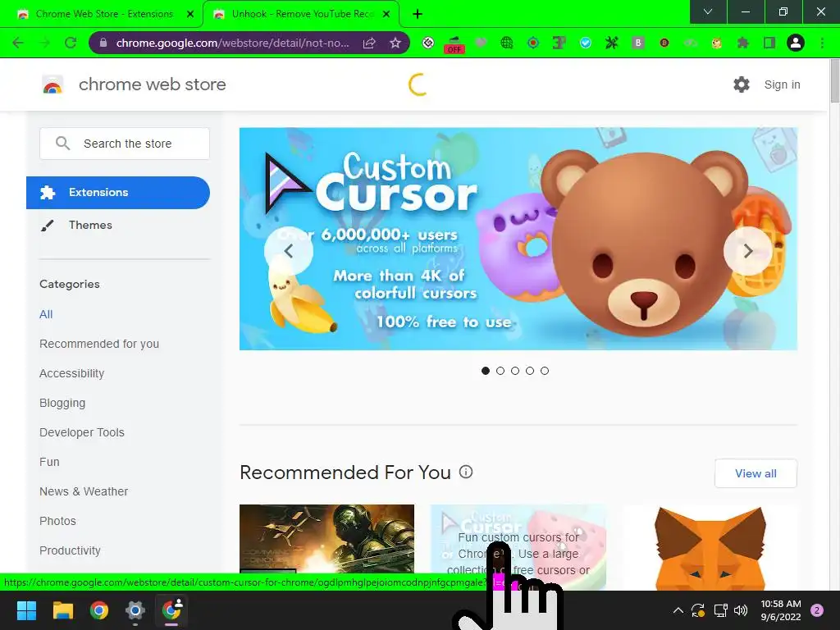Go to previous carousel slide
This screenshot has width=840, height=630.
288,251
